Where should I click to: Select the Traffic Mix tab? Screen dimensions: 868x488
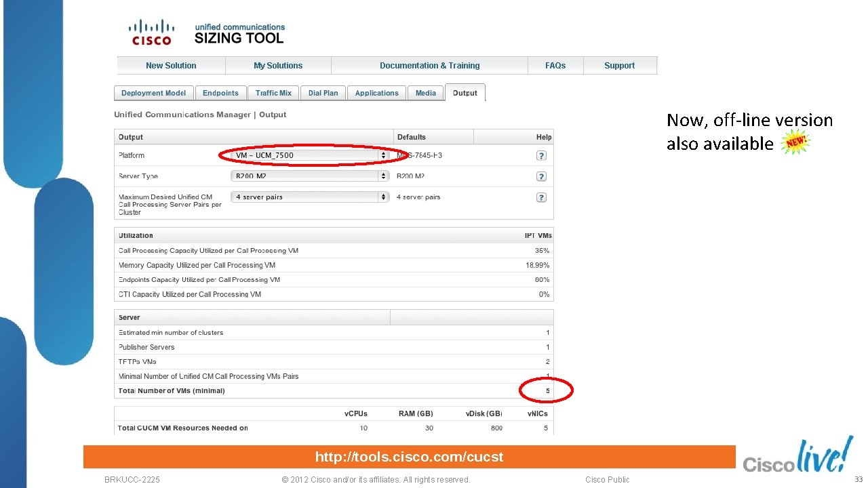273,93
